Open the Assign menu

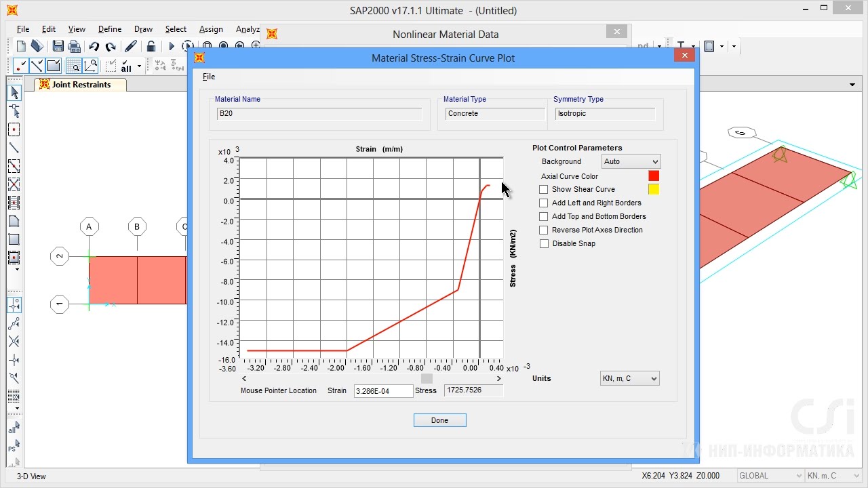click(211, 29)
